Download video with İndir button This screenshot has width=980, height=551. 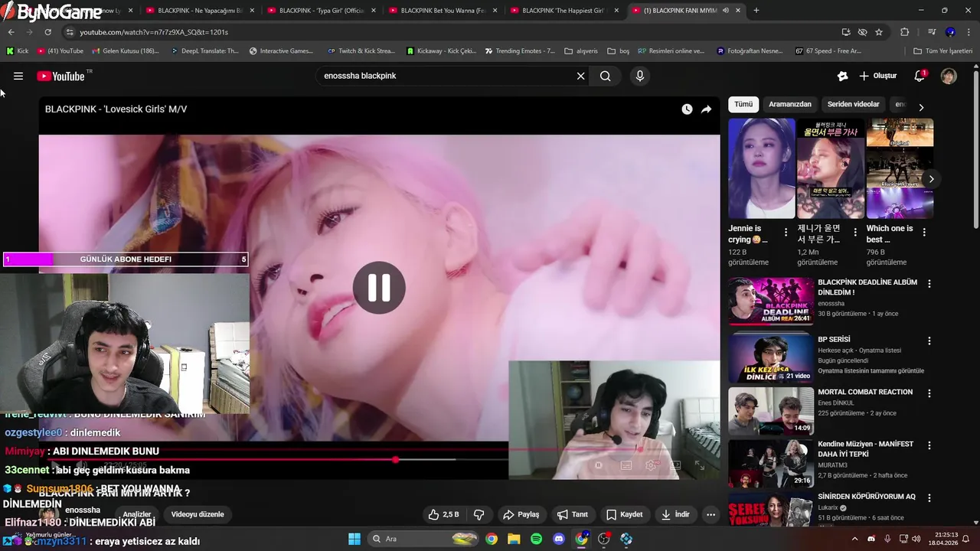click(675, 514)
